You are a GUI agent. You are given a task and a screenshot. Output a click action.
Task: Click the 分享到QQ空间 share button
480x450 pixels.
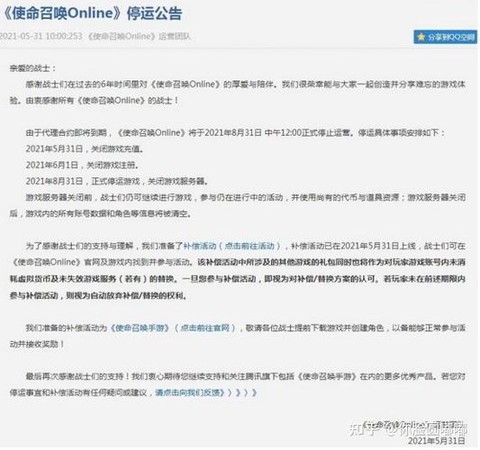pyautogui.click(x=445, y=37)
